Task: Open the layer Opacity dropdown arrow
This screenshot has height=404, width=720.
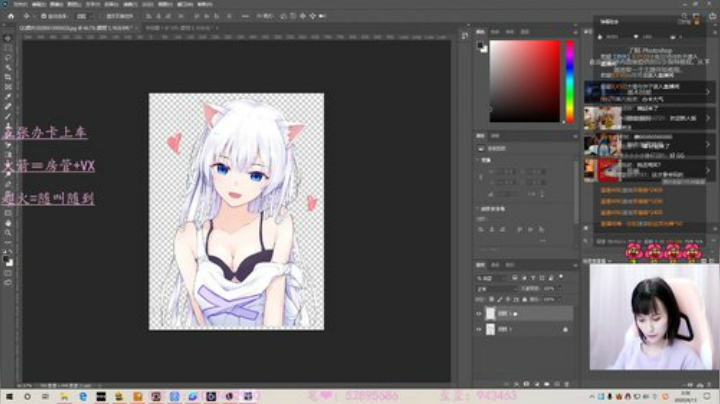Action: pyautogui.click(x=559, y=289)
